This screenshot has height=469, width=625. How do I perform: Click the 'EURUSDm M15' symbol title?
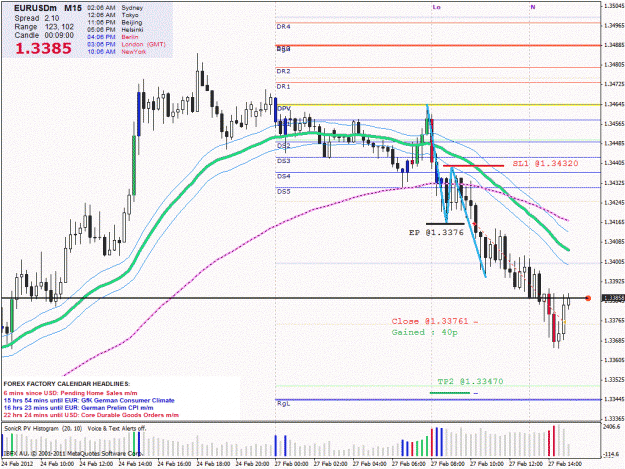tap(48, 8)
